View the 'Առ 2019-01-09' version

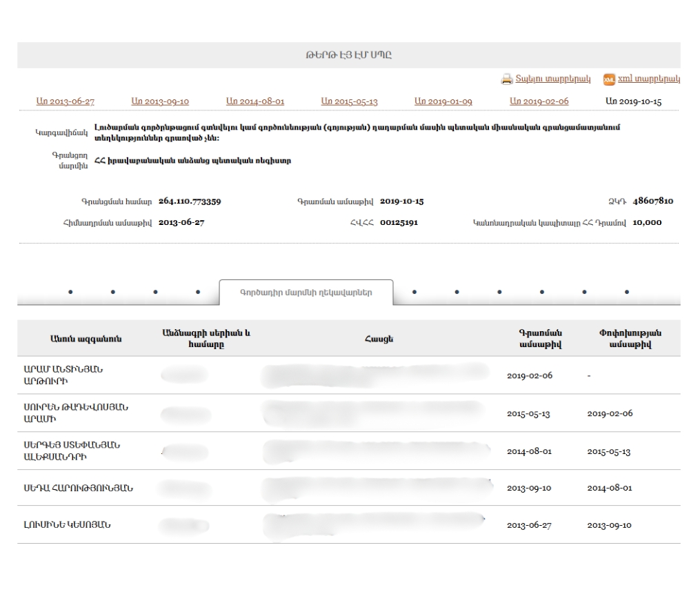point(443,101)
